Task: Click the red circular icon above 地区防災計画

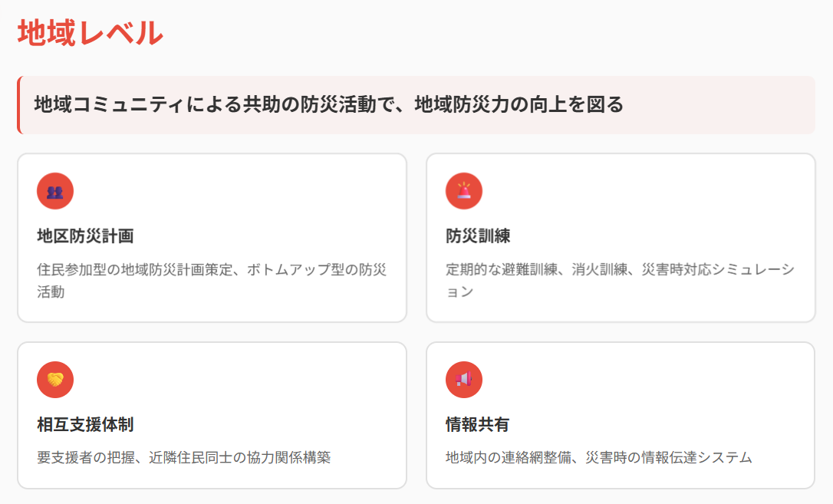Action: coord(54,190)
